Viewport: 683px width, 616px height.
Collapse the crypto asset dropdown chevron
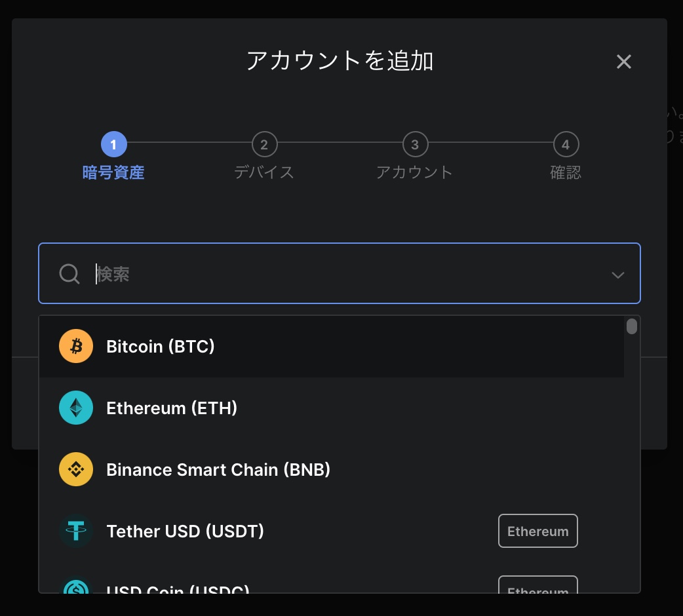click(x=617, y=275)
